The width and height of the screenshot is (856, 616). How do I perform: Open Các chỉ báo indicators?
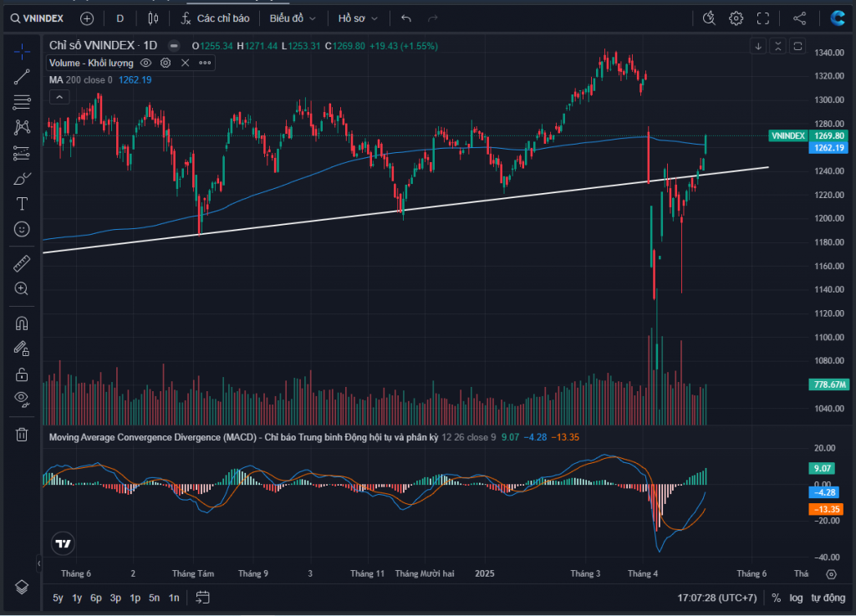[x=215, y=18]
